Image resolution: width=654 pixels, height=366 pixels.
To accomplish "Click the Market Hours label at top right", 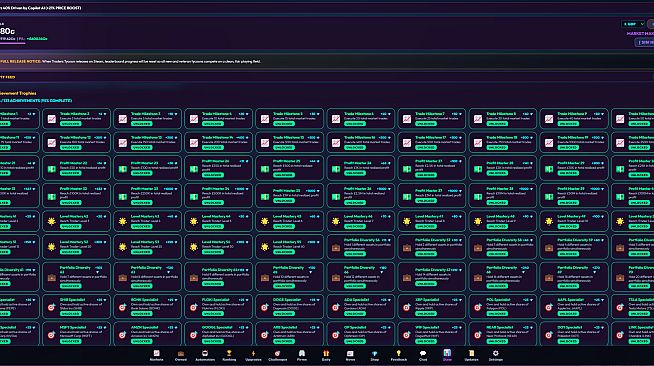I will [640, 33].
